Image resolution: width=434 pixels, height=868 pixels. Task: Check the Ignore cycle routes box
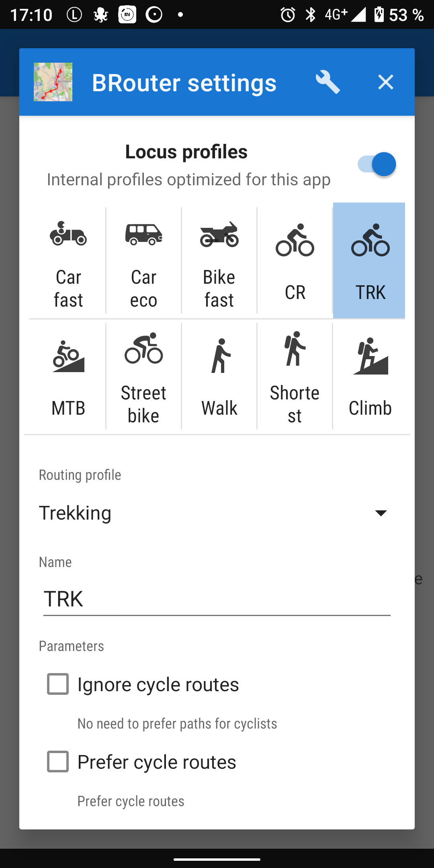pyautogui.click(x=58, y=684)
